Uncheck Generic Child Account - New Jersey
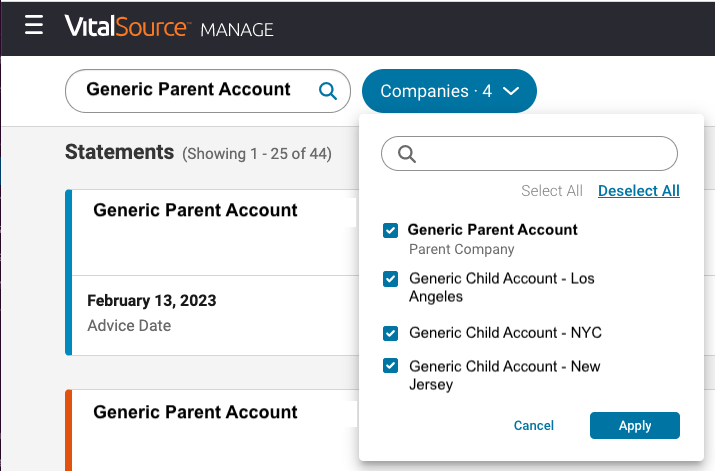This screenshot has width=715, height=471. pos(391,367)
